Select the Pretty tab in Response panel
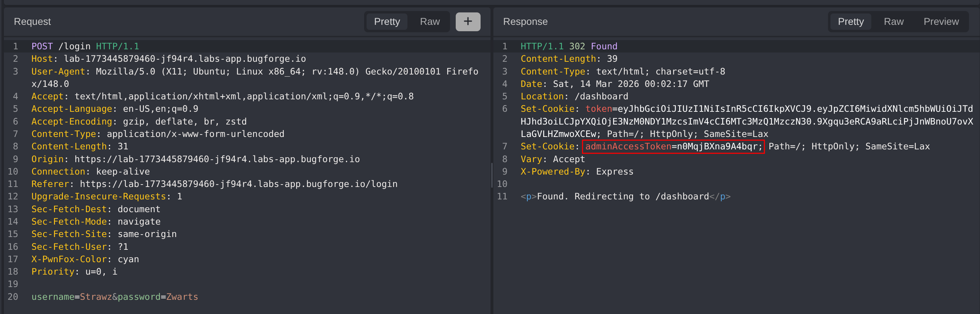The image size is (980, 314). pos(850,22)
